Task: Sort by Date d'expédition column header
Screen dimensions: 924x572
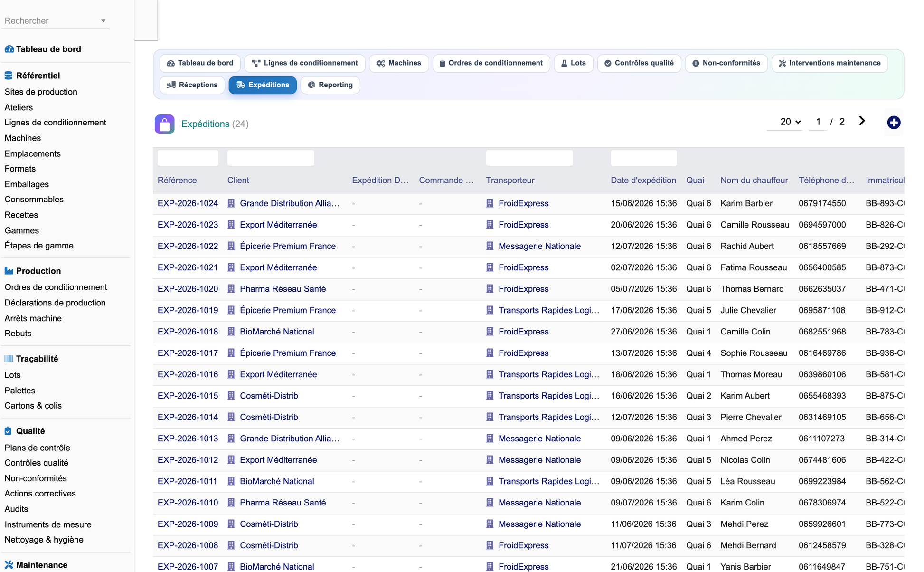Action: [643, 181]
